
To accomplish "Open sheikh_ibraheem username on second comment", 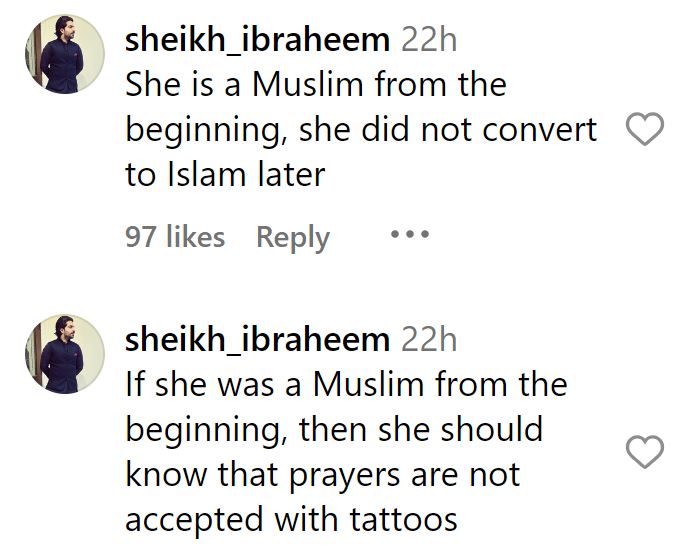I will point(257,340).
